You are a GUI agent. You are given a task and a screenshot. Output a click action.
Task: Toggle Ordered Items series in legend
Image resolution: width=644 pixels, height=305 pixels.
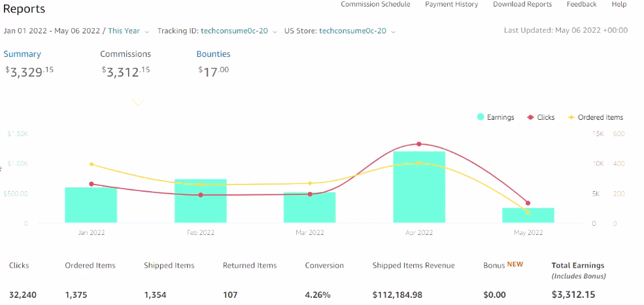pos(595,117)
